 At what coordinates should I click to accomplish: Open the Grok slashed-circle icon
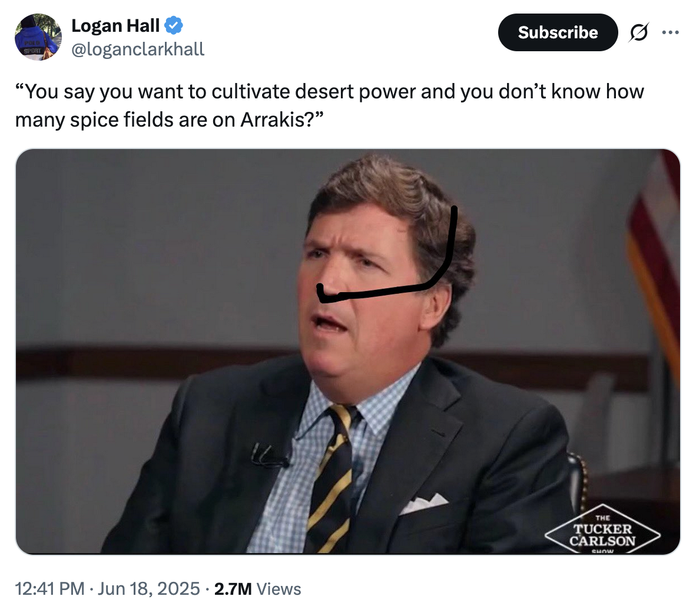click(639, 32)
